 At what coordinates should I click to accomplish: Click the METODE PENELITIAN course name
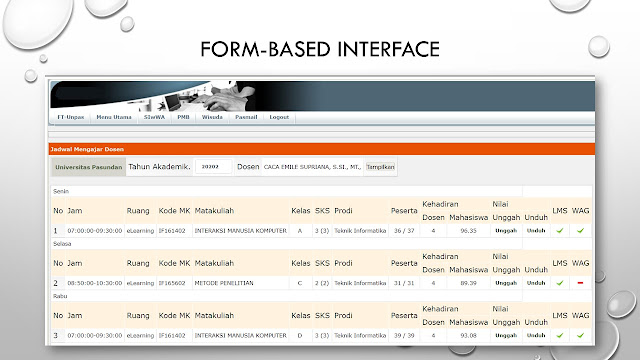coord(224,283)
